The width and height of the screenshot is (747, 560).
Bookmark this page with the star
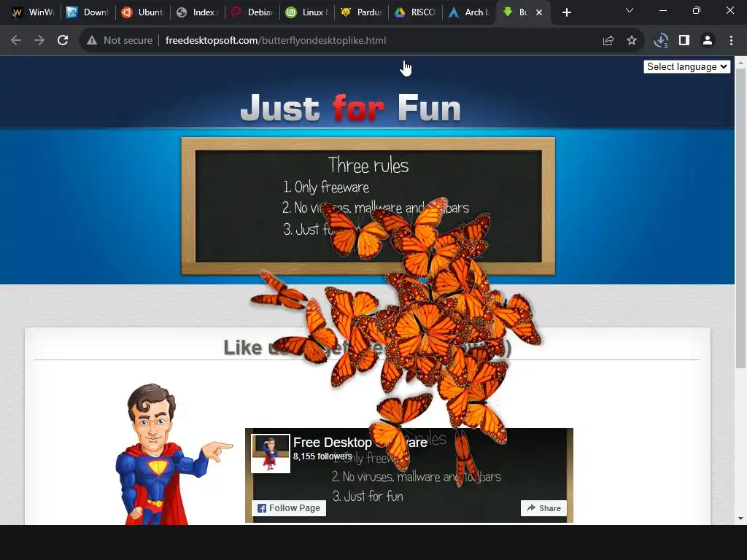pos(632,41)
